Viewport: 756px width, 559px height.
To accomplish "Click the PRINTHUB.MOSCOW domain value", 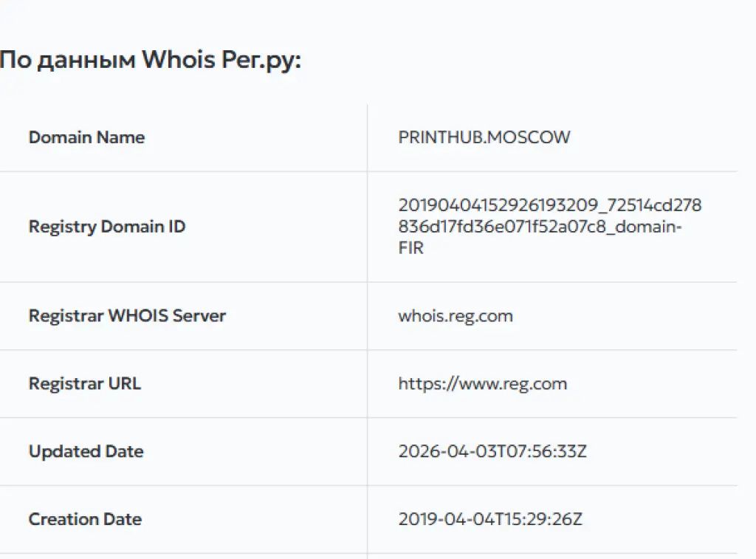I will click(484, 137).
